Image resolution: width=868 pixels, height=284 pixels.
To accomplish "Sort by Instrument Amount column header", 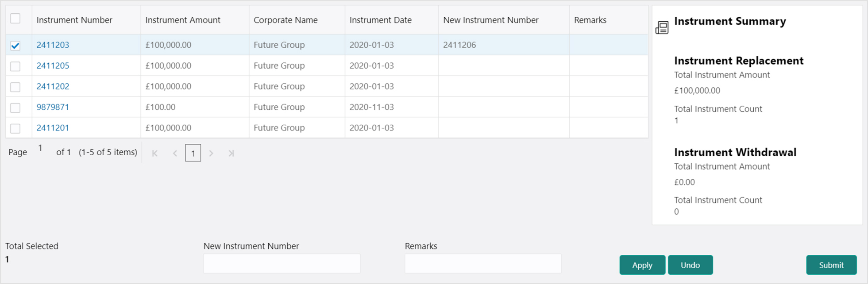I will (183, 20).
